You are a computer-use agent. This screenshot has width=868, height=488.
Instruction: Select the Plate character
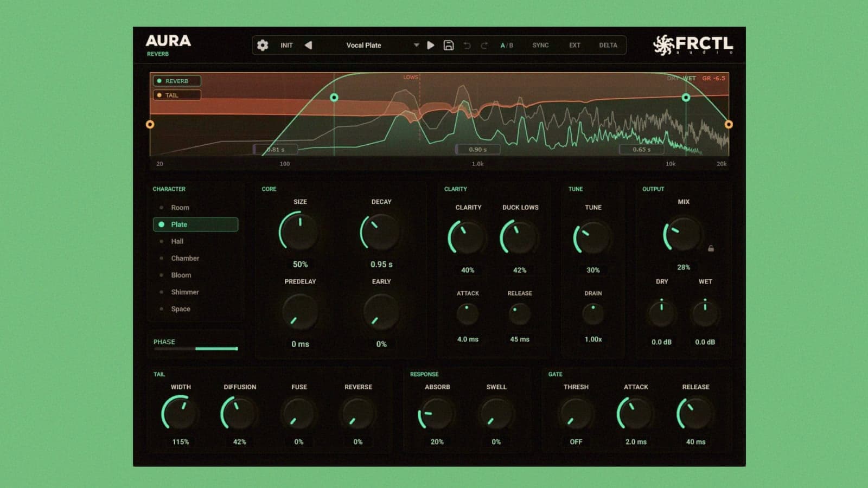195,224
